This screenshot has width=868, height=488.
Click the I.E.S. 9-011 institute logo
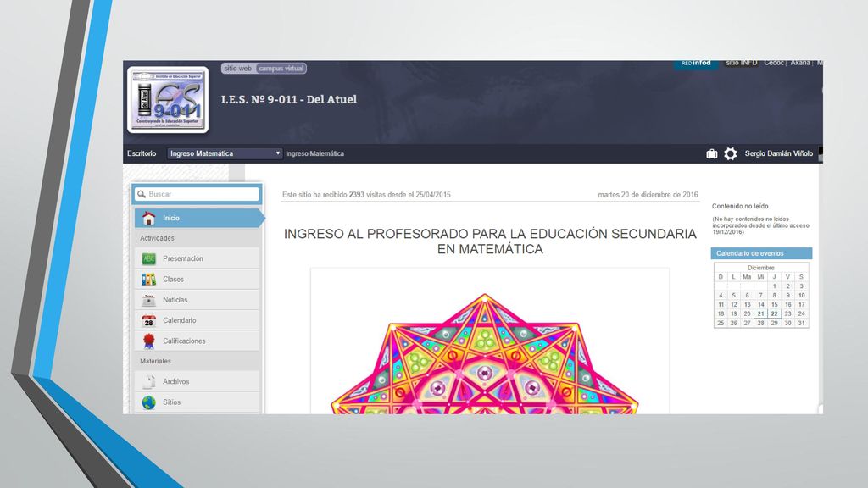coord(168,100)
